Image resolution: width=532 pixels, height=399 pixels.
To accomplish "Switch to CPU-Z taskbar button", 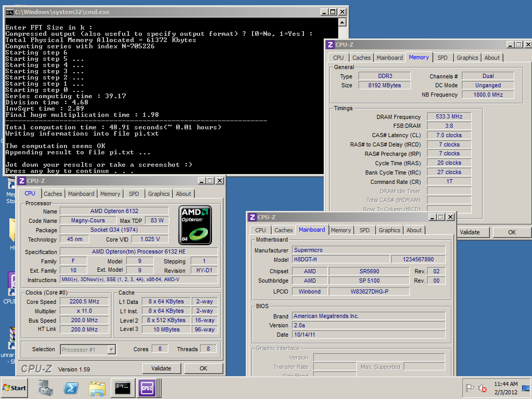I will point(147,388).
